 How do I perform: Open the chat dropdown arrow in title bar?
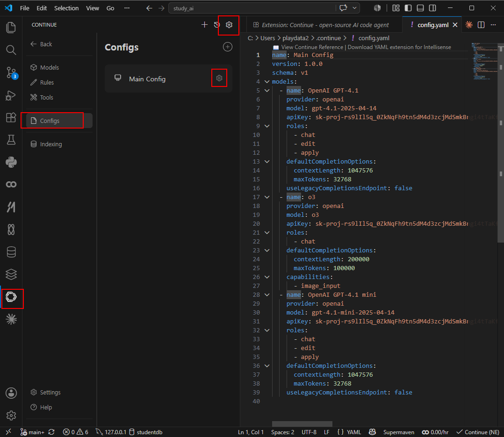[x=354, y=8]
